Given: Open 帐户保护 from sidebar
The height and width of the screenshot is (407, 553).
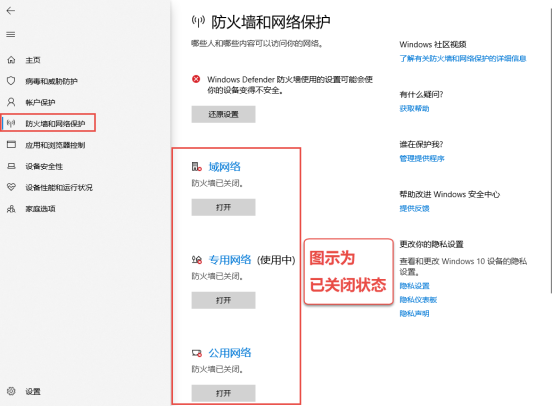Looking at the screenshot, I should click(40, 103).
